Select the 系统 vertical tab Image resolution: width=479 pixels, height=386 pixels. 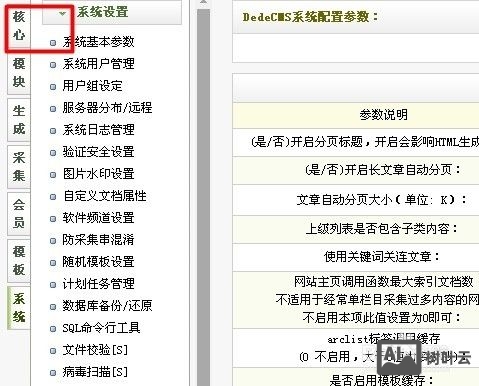pos(19,307)
